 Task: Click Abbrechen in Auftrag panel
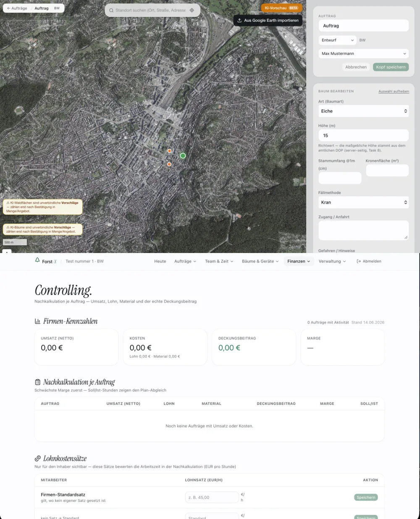tap(356, 67)
